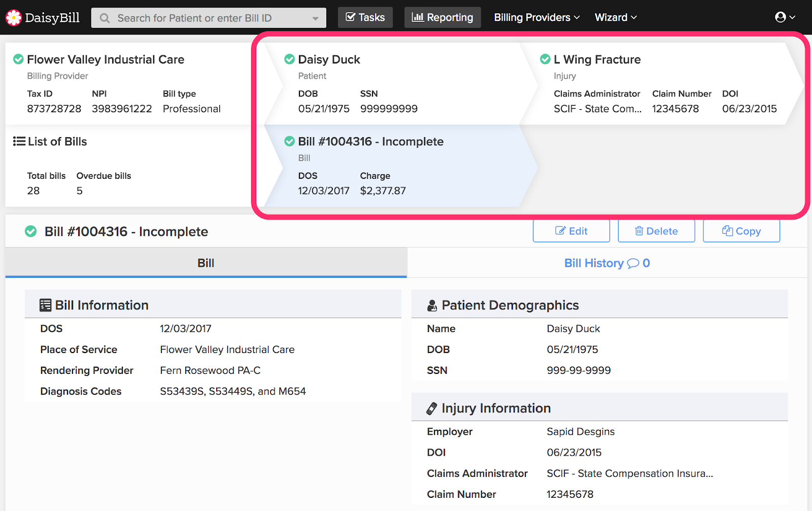
Task: Click Patient Demographics DOB value 05/21/1975
Action: (572, 349)
